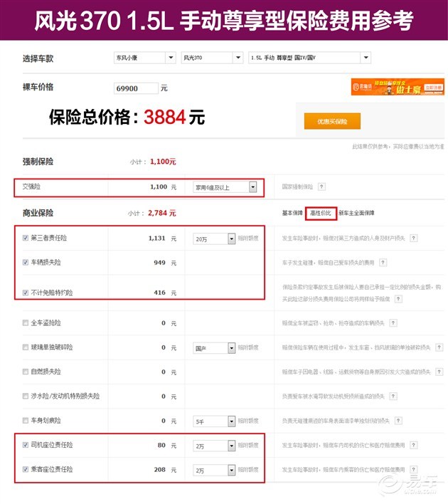Select the 基本保障 tab
The width and height of the screenshot is (448, 504).
pos(292,213)
